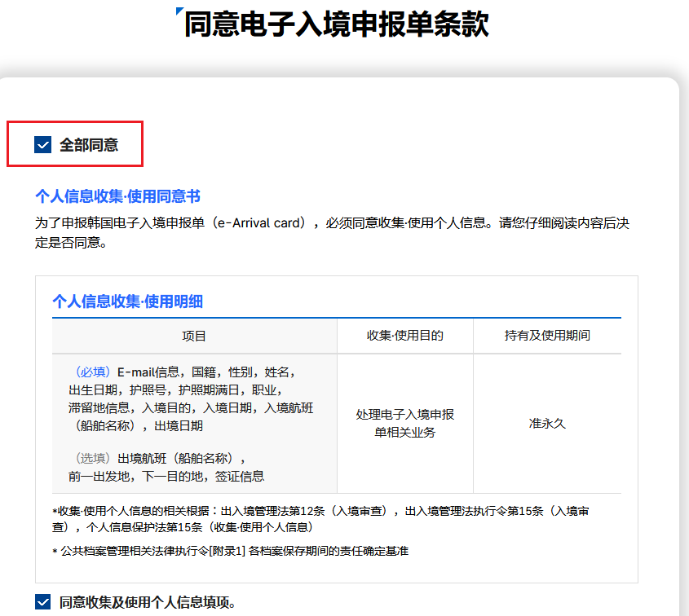Click the 同意电子入境申报单条款 page title
This screenshot has width=689, height=616.
point(336,24)
